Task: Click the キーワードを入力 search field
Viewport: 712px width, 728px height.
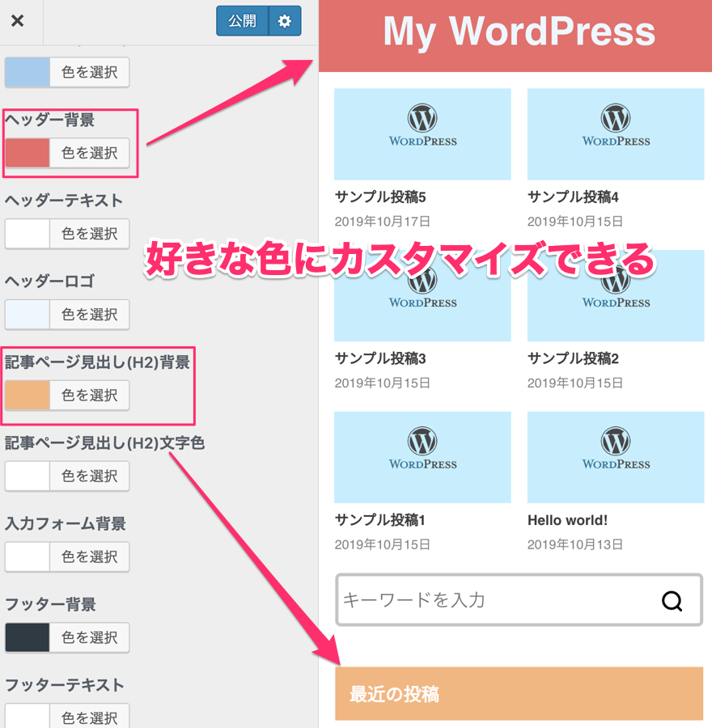Action: 494,600
